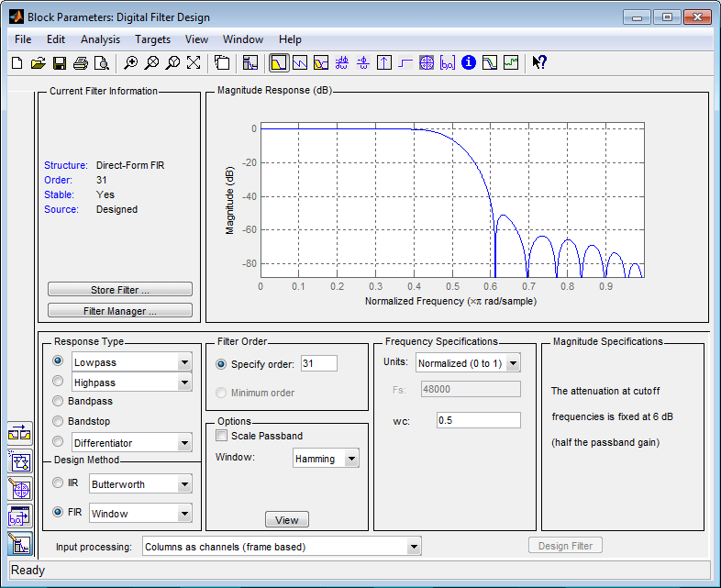Open the Pole/Zero Editor sidebar panel
Screen dimensions: 721x588
coord(19,489)
